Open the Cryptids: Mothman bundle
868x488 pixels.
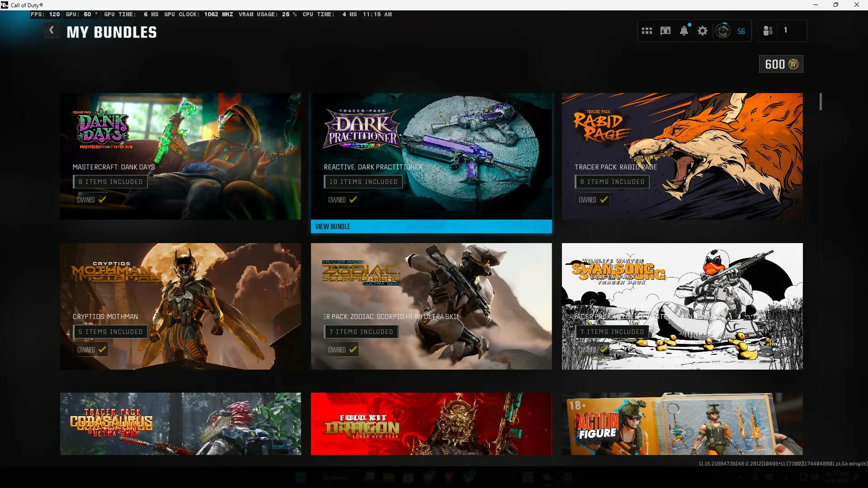coord(180,306)
